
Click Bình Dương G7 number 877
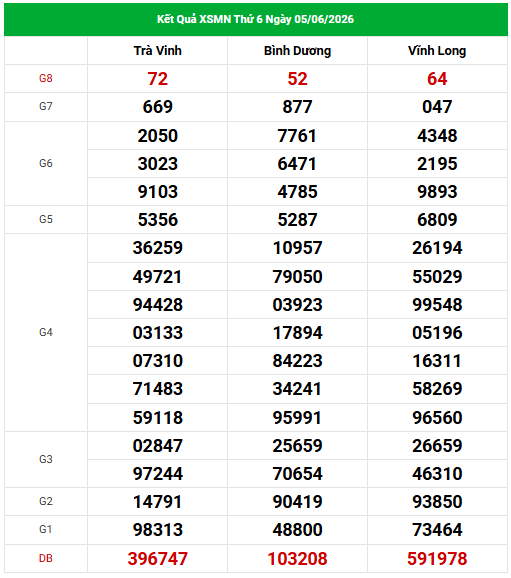297,107
